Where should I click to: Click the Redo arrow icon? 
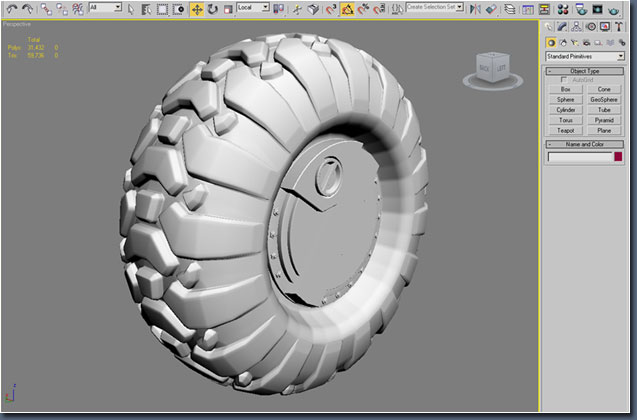click(28, 8)
